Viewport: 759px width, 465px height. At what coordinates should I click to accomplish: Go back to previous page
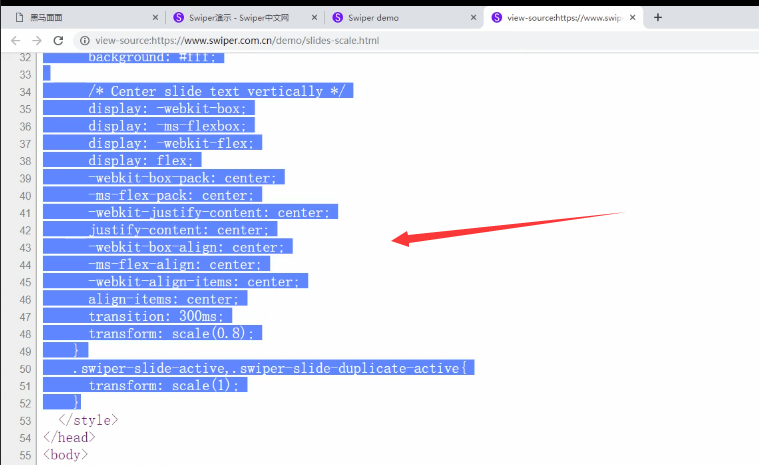click(15, 41)
